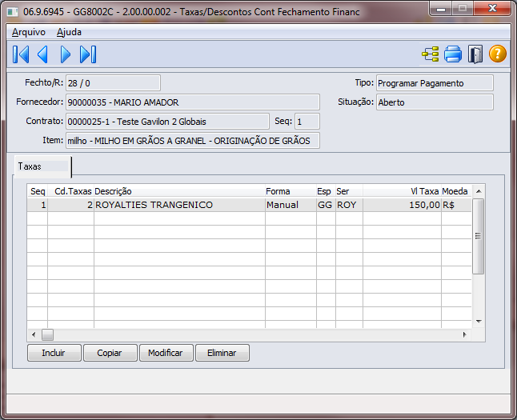Open the hierarchy tree view icon
Viewport: 517px width, 420px height.
431,54
